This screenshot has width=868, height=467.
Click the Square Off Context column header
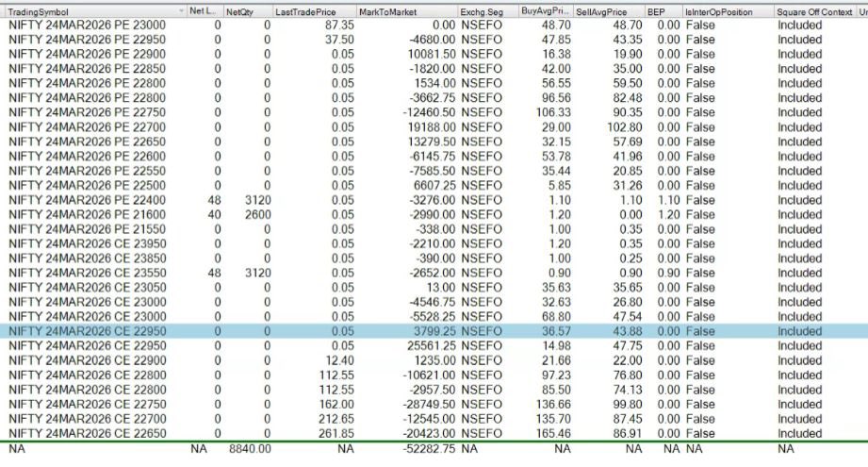coord(814,11)
